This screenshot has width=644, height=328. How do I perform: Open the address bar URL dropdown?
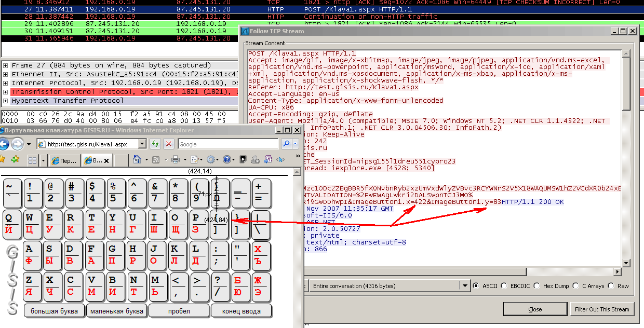[x=142, y=144]
